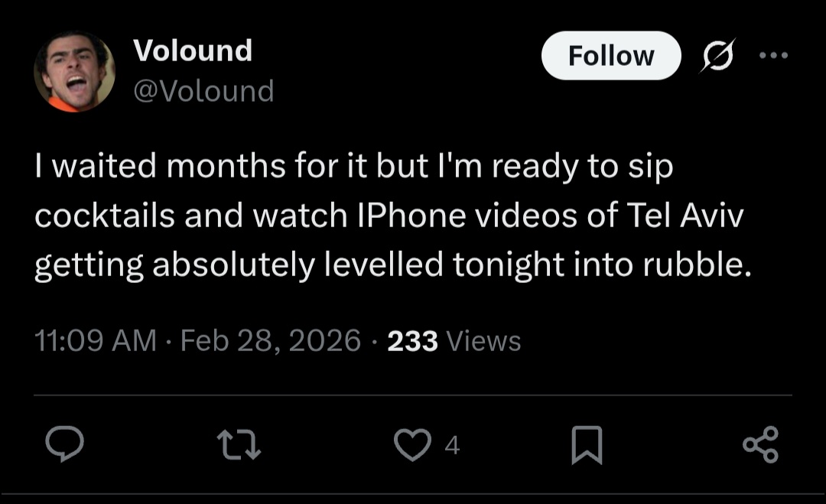Screen dimensions: 826x504
Task: Click the 11:09 AM timestamp
Action: (96, 340)
